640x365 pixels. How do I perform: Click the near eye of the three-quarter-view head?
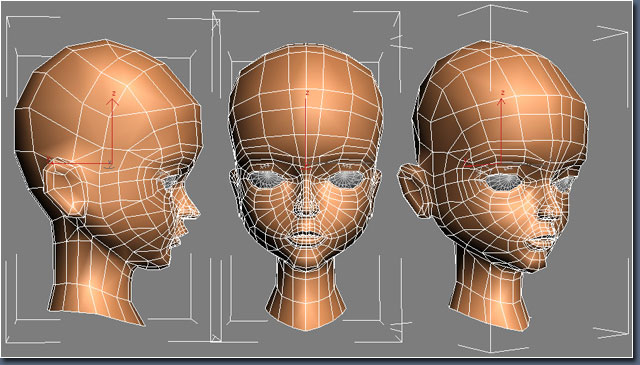tap(503, 181)
